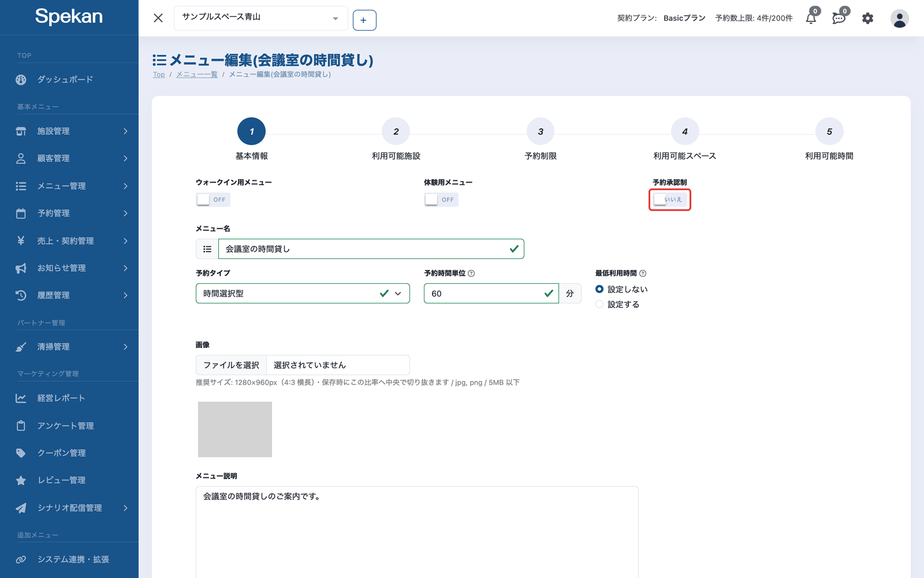Toggle the ウォークイン用メニュー switch
This screenshot has height=578, width=924.
213,199
